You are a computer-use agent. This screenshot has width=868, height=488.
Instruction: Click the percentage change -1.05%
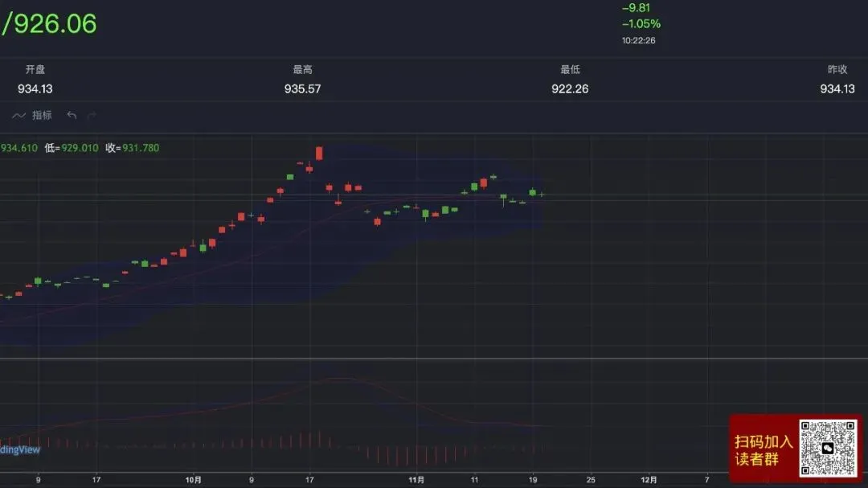point(641,24)
